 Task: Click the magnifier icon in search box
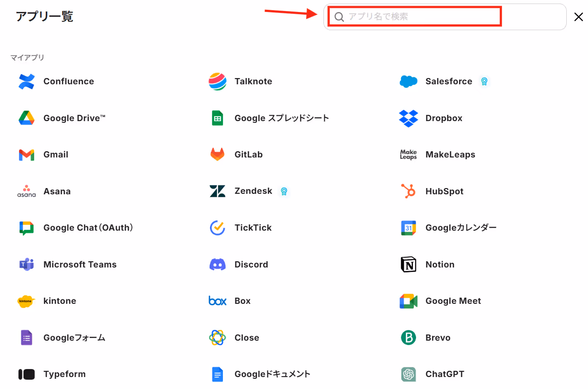click(339, 17)
